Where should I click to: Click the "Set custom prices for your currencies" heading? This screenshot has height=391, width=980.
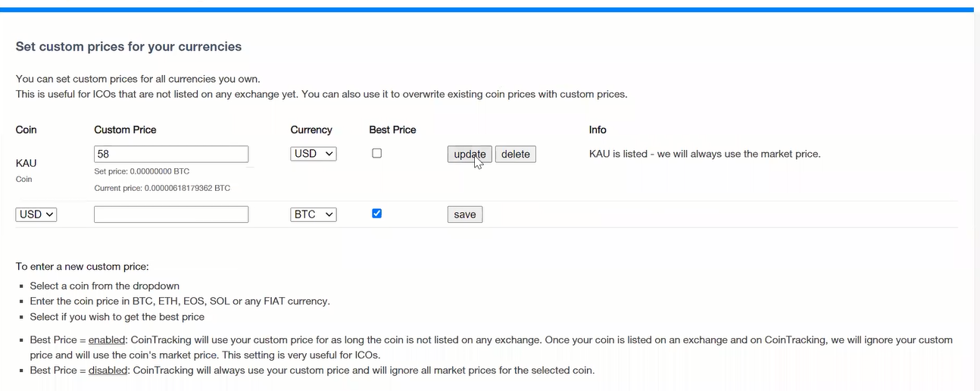coord(129,47)
